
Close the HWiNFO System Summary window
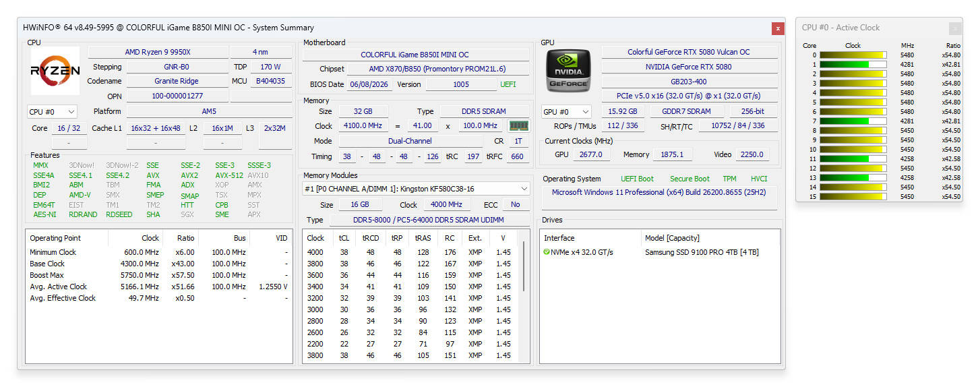[778, 28]
